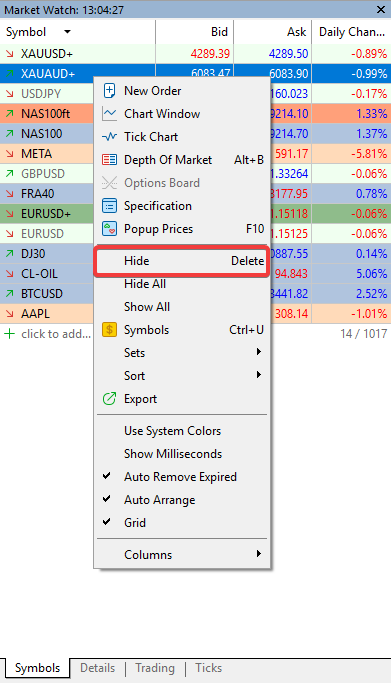Image resolution: width=391 pixels, height=683 pixels.
Task: Select Export menu entry
Action: (182, 399)
